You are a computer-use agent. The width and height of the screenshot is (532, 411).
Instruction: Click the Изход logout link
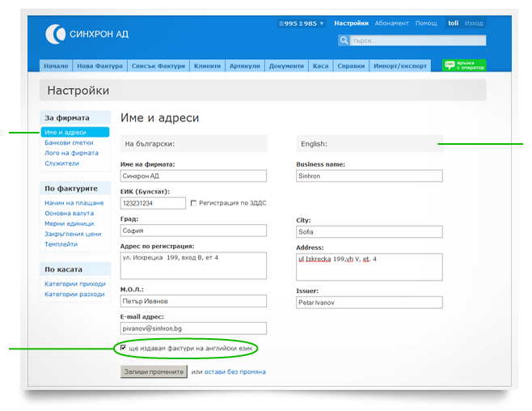tap(475, 23)
